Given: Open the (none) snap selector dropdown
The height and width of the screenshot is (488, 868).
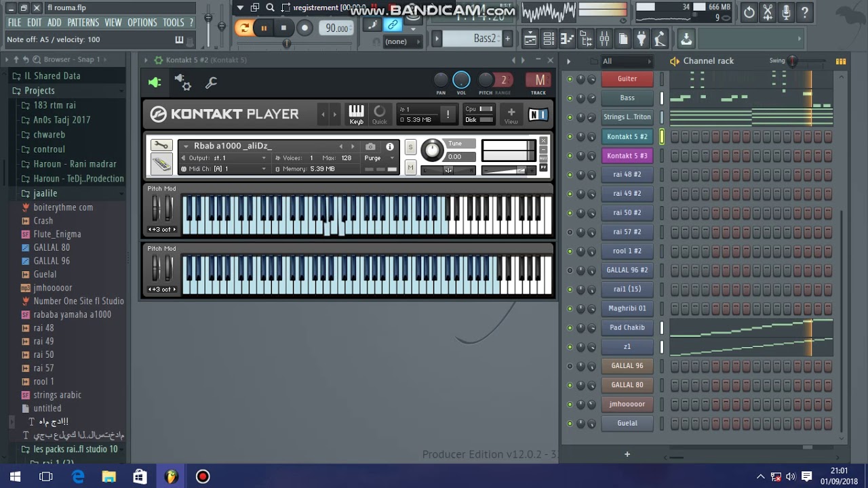Looking at the screenshot, I should tap(401, 41).
